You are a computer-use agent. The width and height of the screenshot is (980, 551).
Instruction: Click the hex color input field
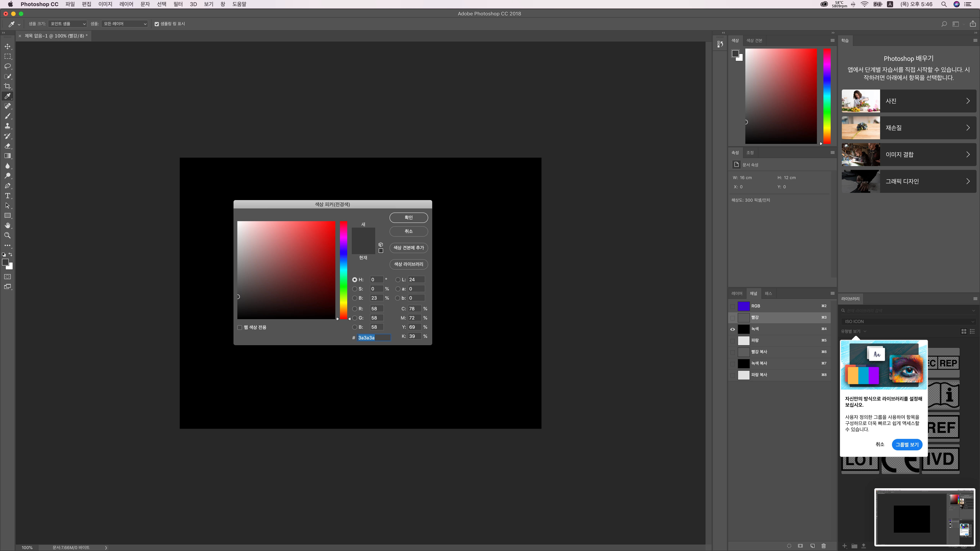tap(374, 338)
